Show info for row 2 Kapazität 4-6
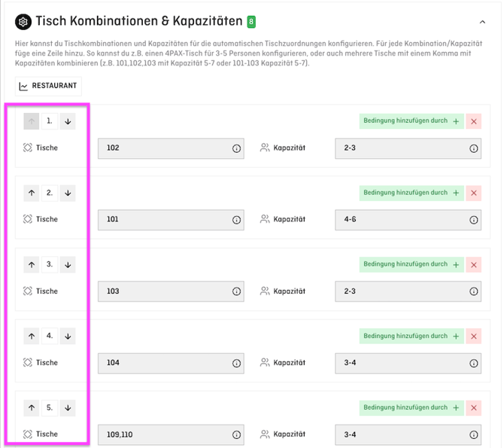Screen dimensions: 504x448 tap(473, 220)
